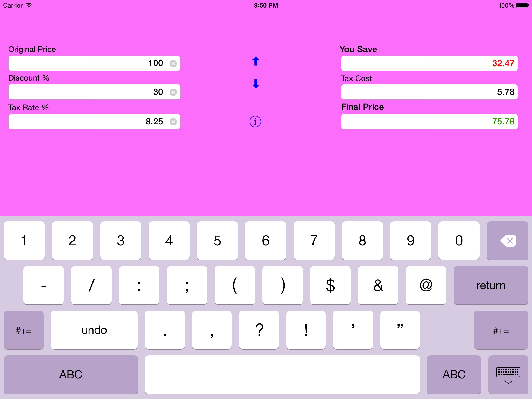This screenshot has width=532, height=399.
Task: Tap the period key
Action: (x=165, y=330)
